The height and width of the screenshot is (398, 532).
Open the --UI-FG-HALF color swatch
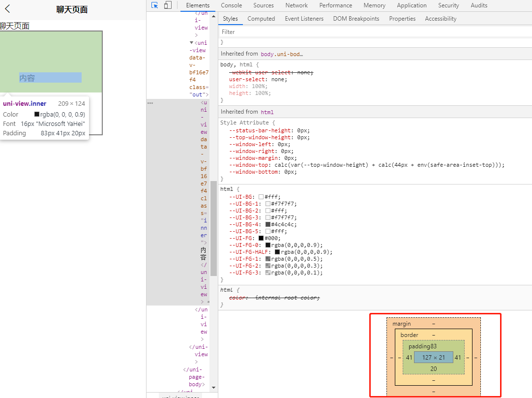coord(277,252)
